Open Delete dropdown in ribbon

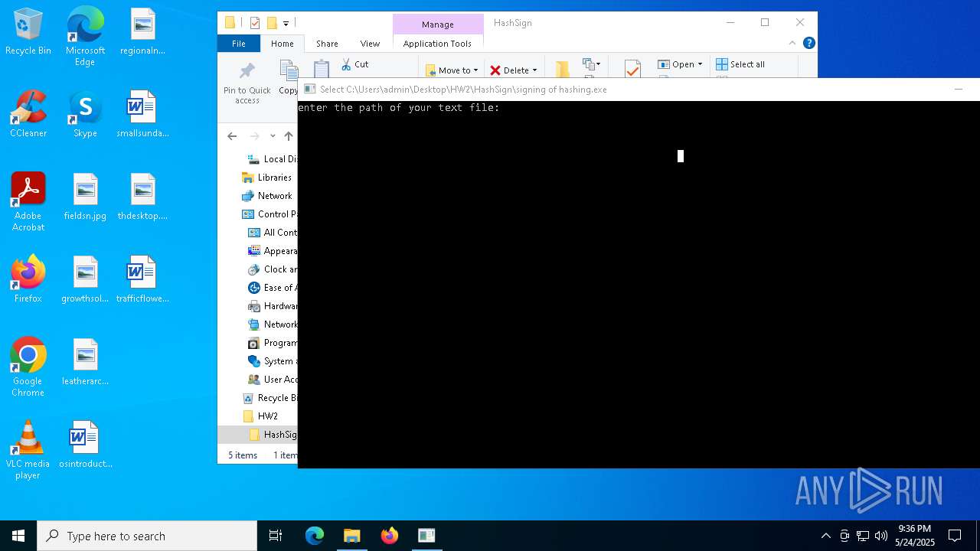[514, 70]
